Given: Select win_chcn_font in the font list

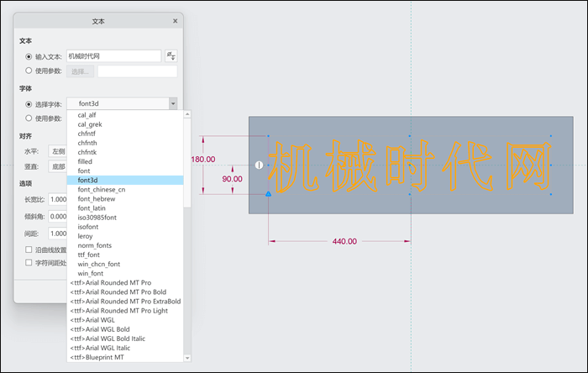Looking at the screenshot, I should 125,265.
